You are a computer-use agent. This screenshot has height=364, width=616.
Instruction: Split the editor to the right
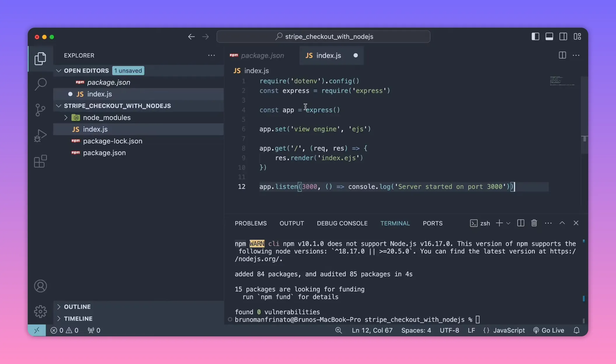(562, 55)
